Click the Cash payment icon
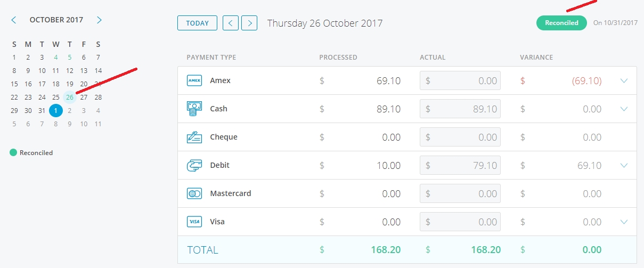This screenshot has height=268, width=644. coord(194,109)
